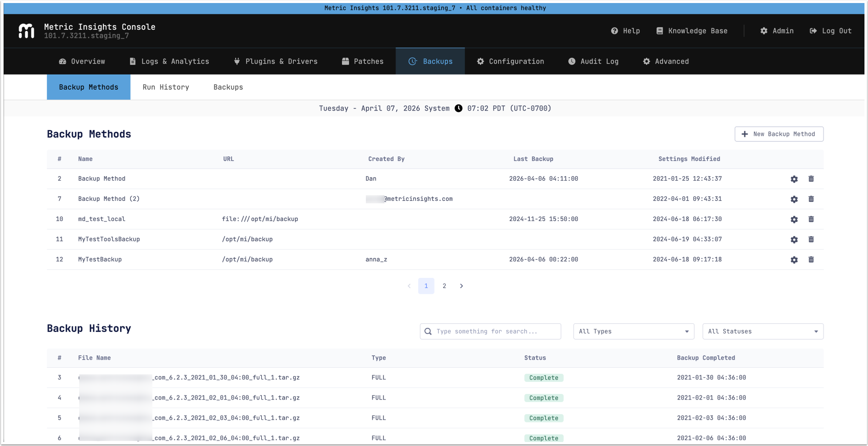Go to page 2 of backup methods
868x446 pixels.
[444, 286]
